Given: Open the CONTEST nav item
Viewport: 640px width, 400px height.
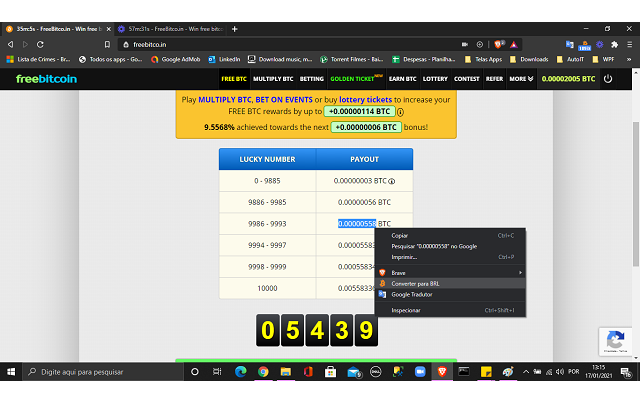Looking at the screenshot, I should [x=467, y=79].
